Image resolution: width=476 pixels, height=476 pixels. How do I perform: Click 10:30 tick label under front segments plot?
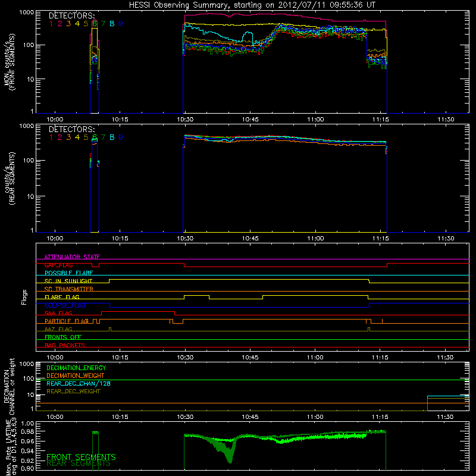pyautogui.click(x=185, y=120)
